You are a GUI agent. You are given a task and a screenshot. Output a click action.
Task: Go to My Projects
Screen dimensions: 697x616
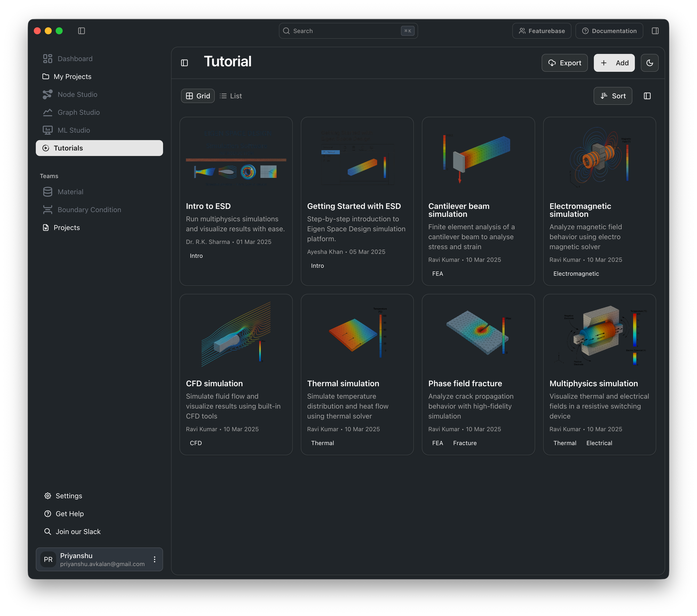99,76
